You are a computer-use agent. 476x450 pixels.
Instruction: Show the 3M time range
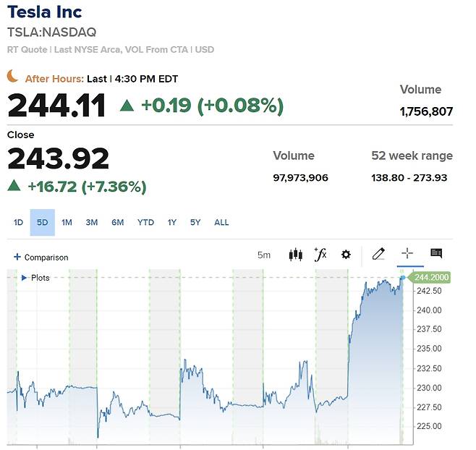tap(91, 223)
